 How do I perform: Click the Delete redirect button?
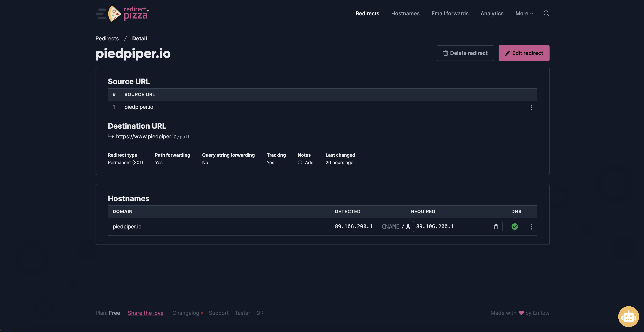(x=465, y=53)
